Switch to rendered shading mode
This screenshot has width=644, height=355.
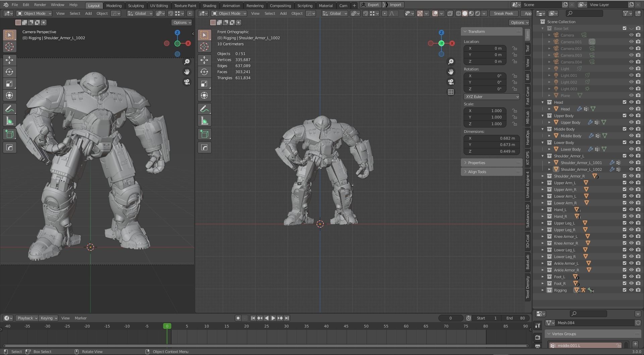pyautogui.click(x=478, y=13)
